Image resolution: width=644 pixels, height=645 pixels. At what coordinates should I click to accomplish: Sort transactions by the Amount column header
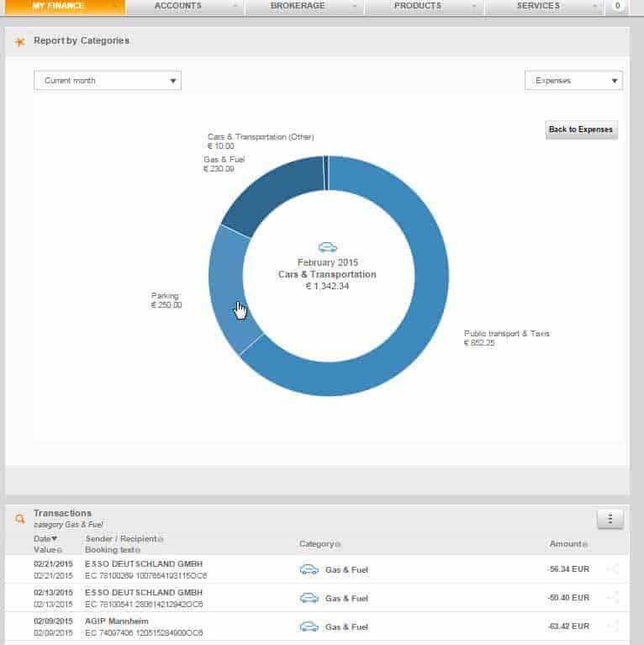point(567,544)
